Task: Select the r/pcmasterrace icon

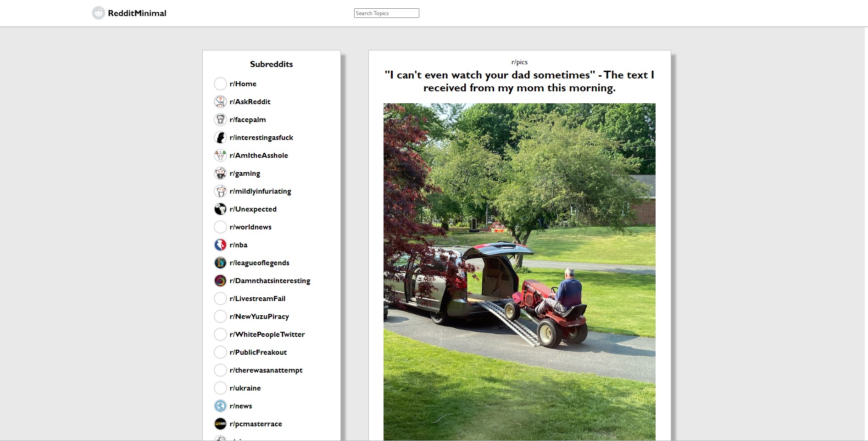Action: point(220,424)
